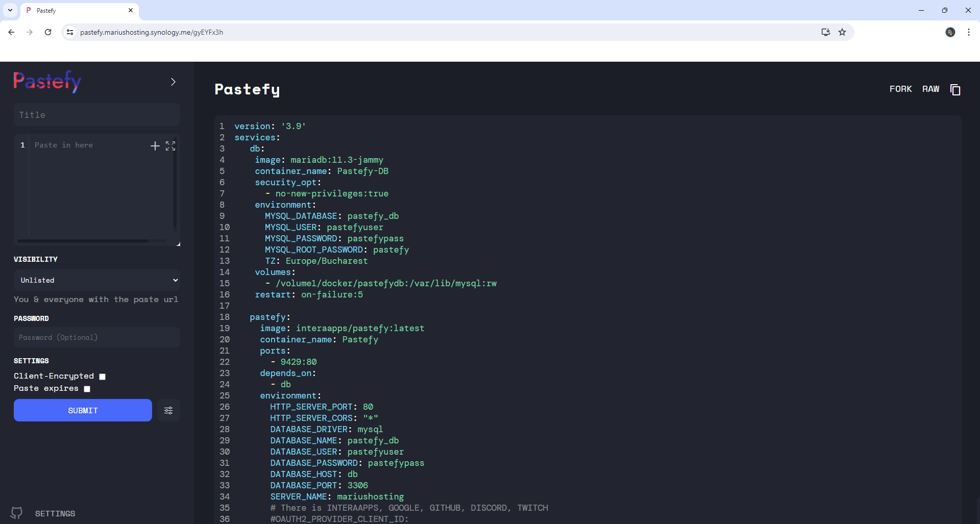This screenshot has height=524, width=980.
Task: Open the GitHub icon near Settings
Action: (x=16, y=513)
